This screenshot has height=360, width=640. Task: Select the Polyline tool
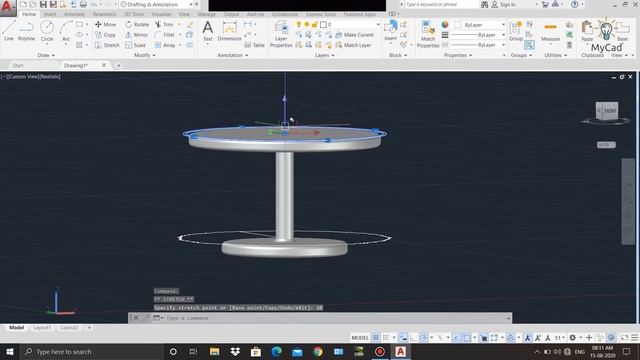(26, 31)
